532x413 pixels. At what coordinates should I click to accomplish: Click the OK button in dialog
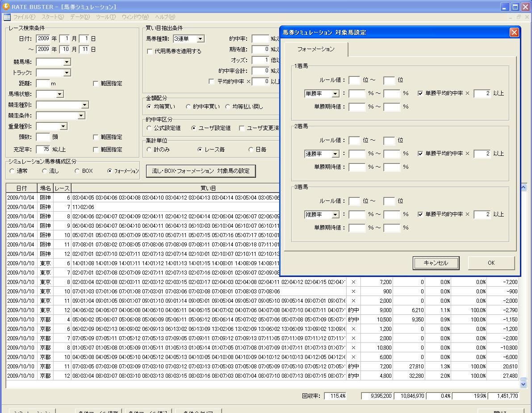pos(491,263)
